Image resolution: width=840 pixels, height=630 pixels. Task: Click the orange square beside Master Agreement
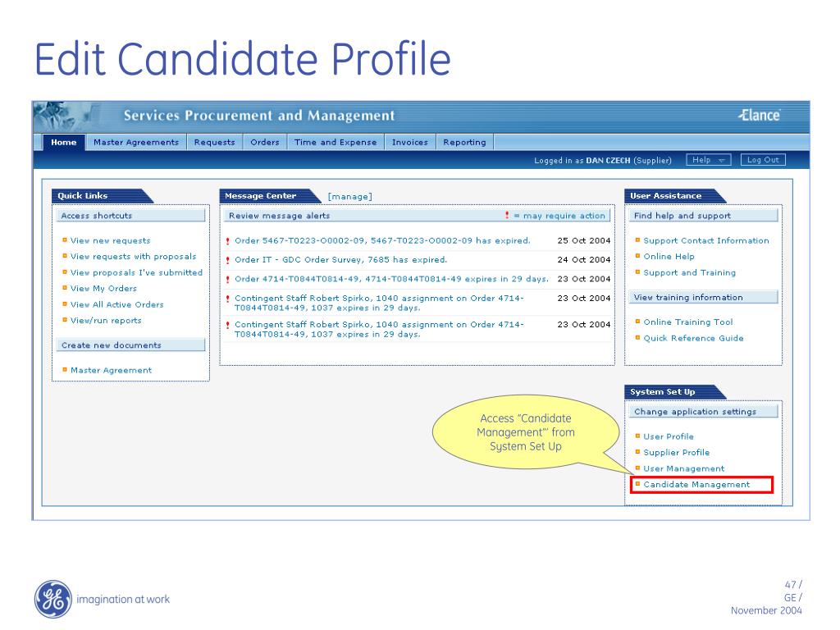click(x=63, y=370)
